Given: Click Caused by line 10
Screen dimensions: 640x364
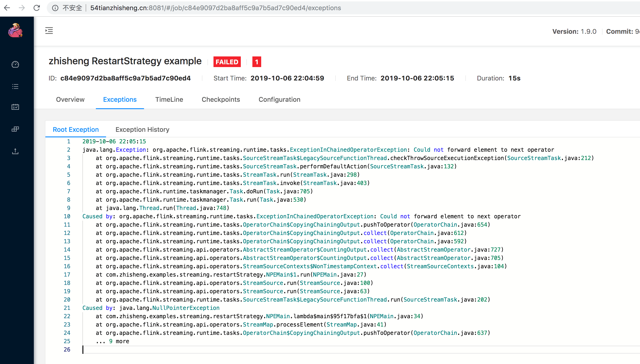Looking at the screenshot, I should (x=301, y=216).
